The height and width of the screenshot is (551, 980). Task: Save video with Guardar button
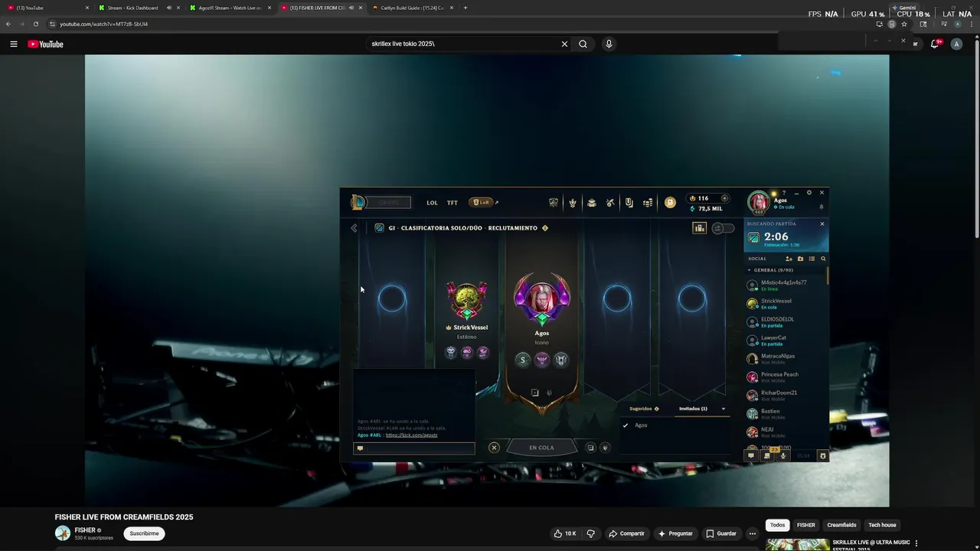[x=721, y=533]
